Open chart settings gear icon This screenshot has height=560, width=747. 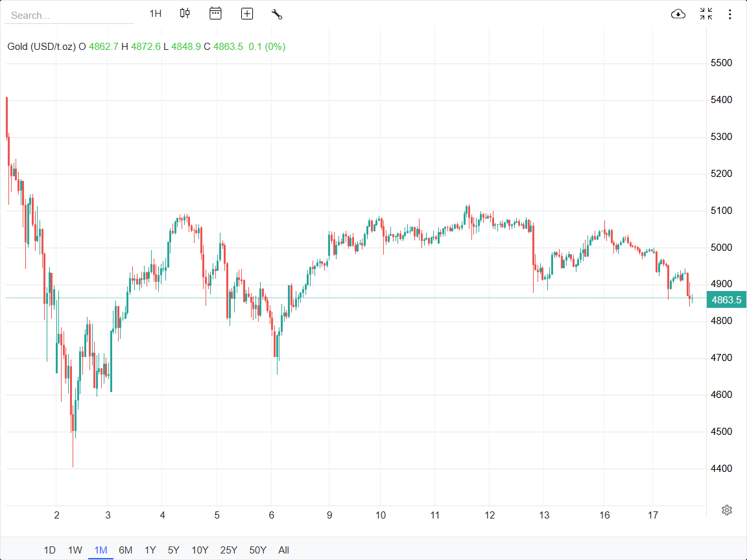[727, 510]
